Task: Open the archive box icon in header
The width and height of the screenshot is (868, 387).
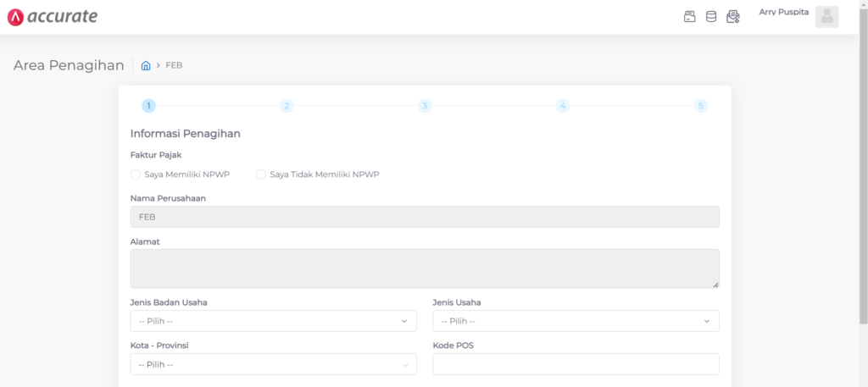Action: click(x=689, y=17)
